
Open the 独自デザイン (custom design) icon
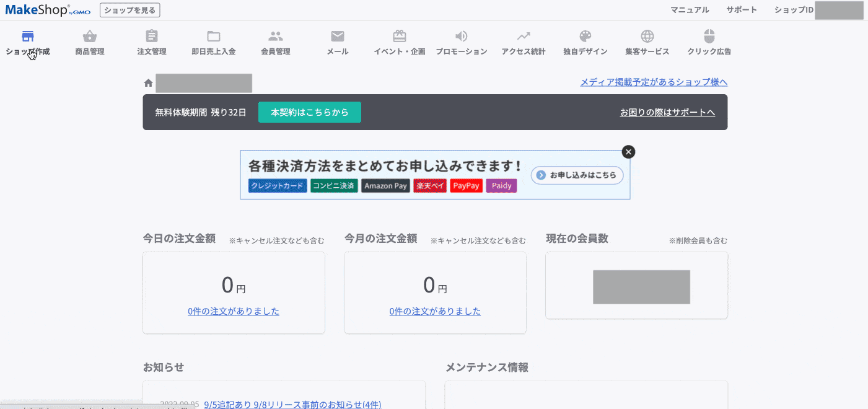585,42
